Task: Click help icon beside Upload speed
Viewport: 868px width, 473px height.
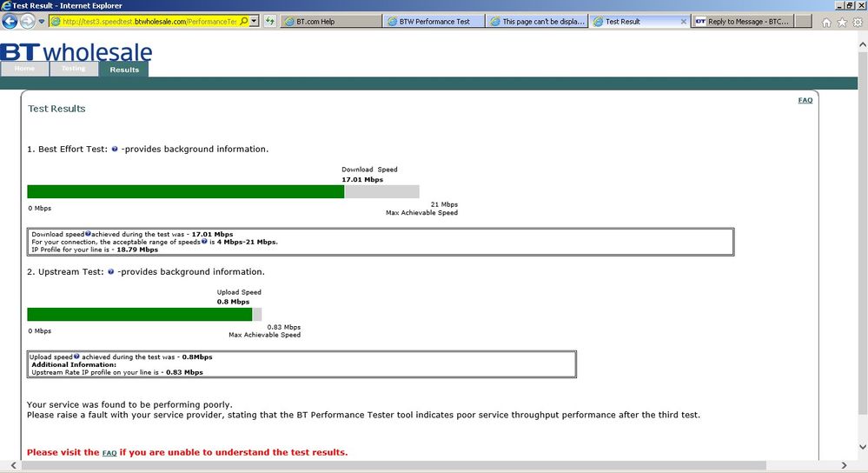Action: (76, 356)
